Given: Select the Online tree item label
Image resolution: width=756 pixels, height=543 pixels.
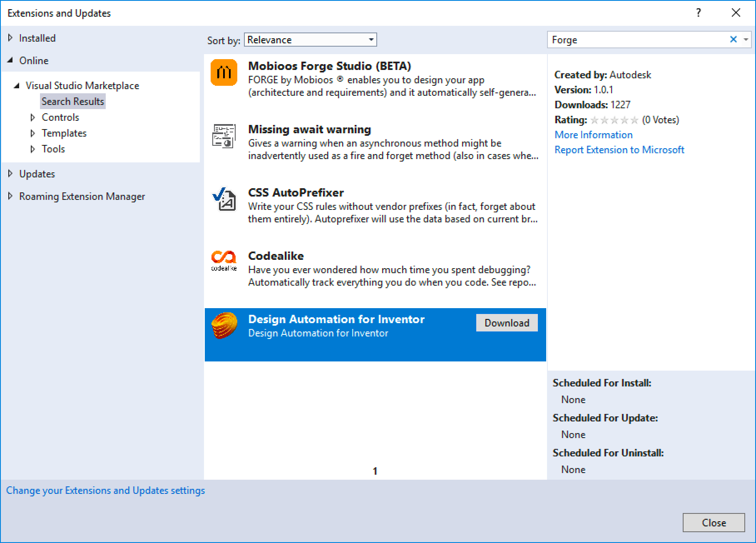Looking at the screenshot, I should (x=34, y=60).
